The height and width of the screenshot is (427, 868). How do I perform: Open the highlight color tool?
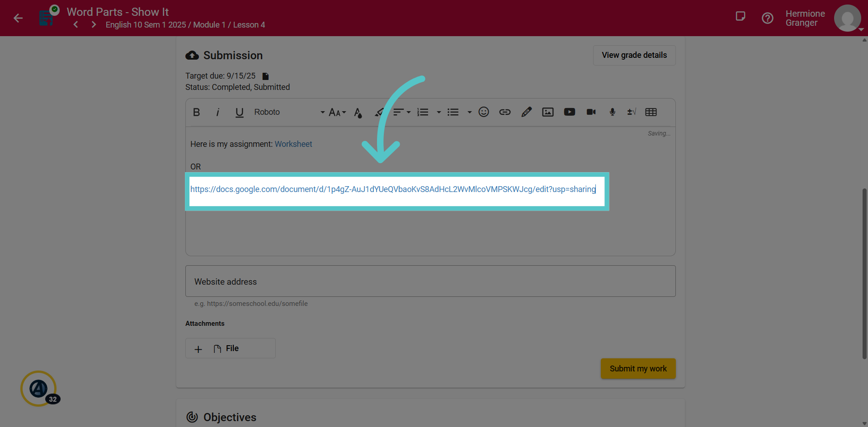pyautogui.click(x=379, y=112)
